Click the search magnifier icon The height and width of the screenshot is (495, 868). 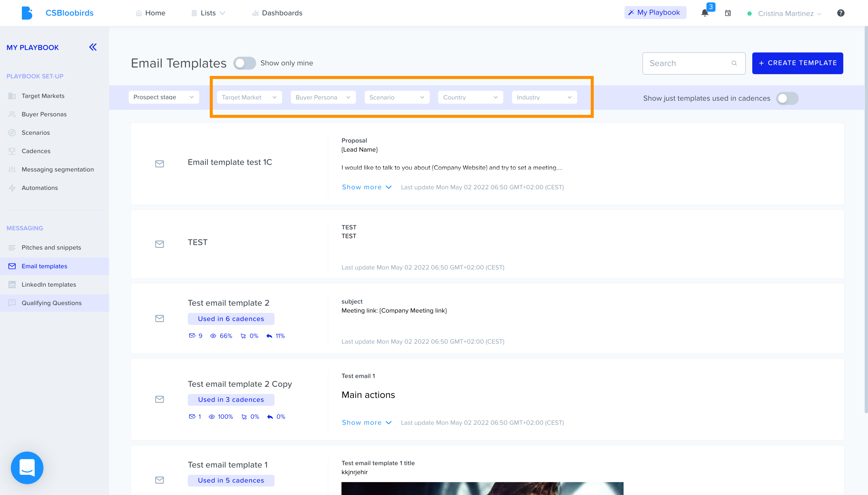(x=734, y=63)
